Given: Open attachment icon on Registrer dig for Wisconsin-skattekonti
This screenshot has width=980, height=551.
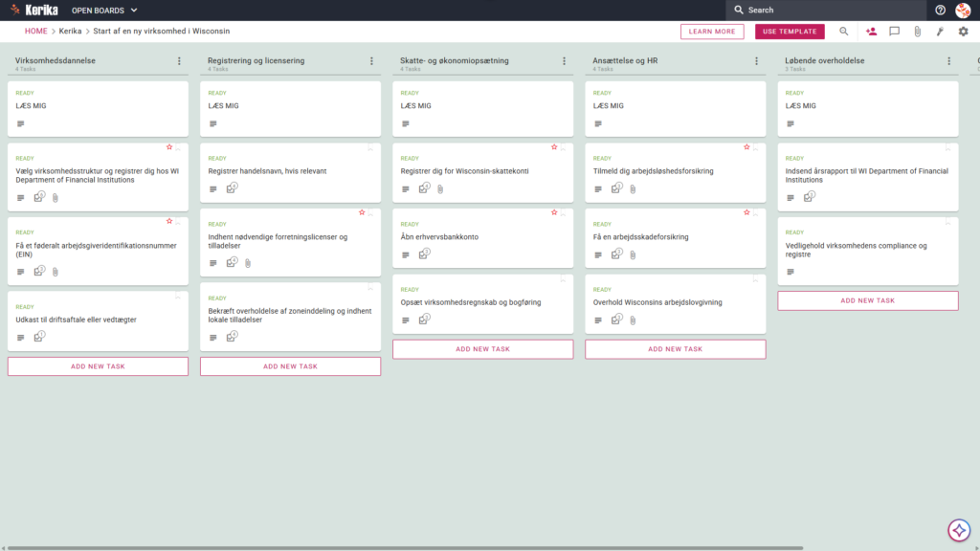Looking at the screenshot, I should click(440, 189).
